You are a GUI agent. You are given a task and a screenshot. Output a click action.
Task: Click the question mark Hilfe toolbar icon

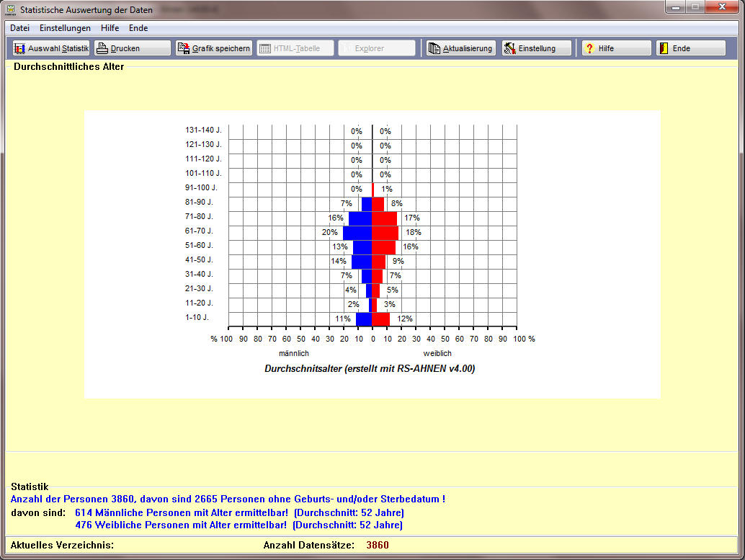click(589, 48)
